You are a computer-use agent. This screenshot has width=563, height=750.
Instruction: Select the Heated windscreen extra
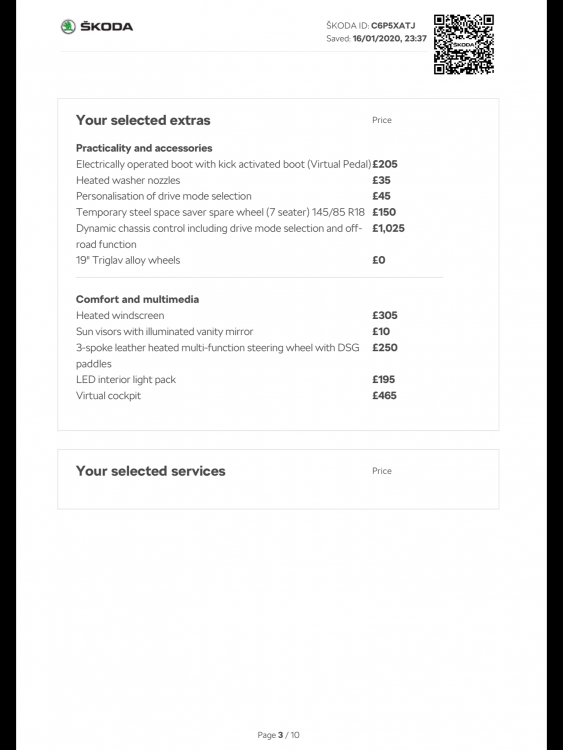tap(120, 316)
